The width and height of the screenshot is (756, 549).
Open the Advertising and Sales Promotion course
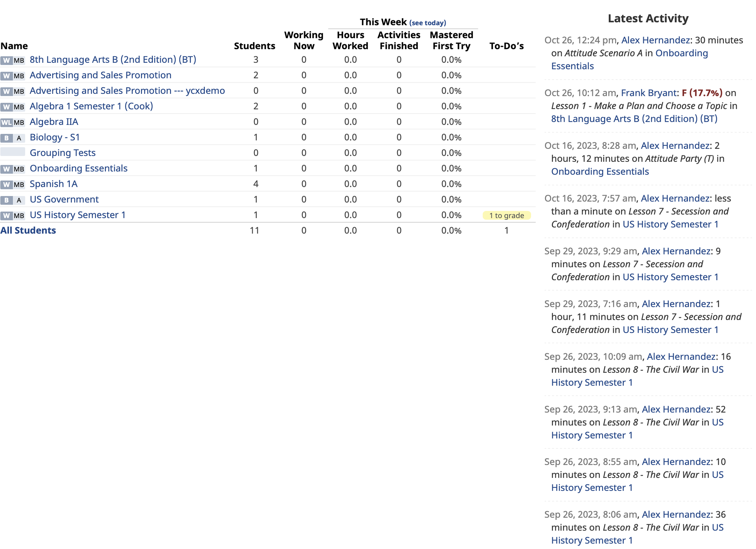pos(101,75)
